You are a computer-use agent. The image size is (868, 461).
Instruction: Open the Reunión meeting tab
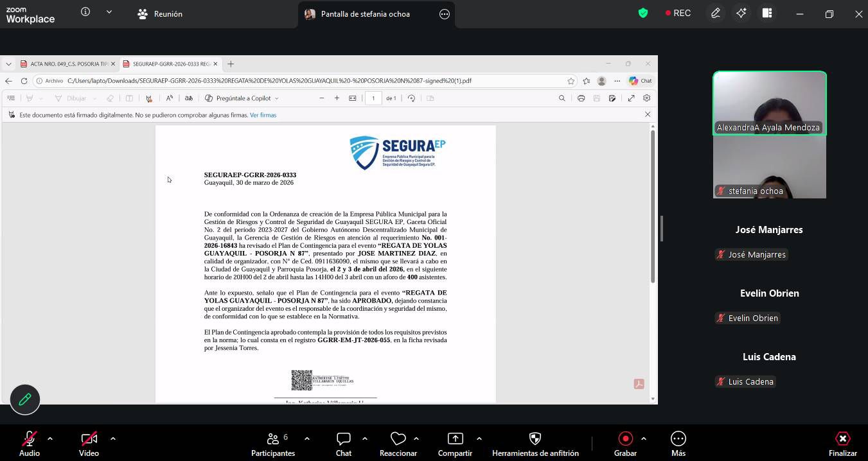click(161, 14)
